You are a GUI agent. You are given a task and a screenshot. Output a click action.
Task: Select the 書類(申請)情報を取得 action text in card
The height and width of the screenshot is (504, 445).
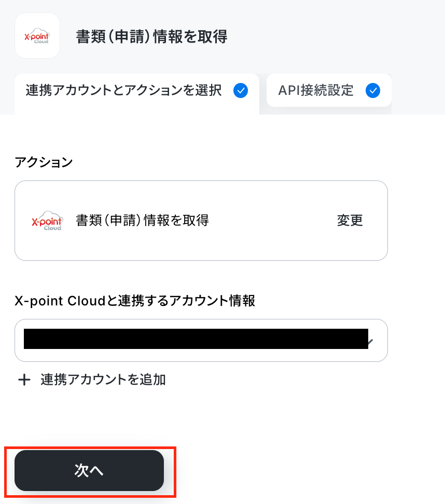pyautogui.click(x=143, y=220)
